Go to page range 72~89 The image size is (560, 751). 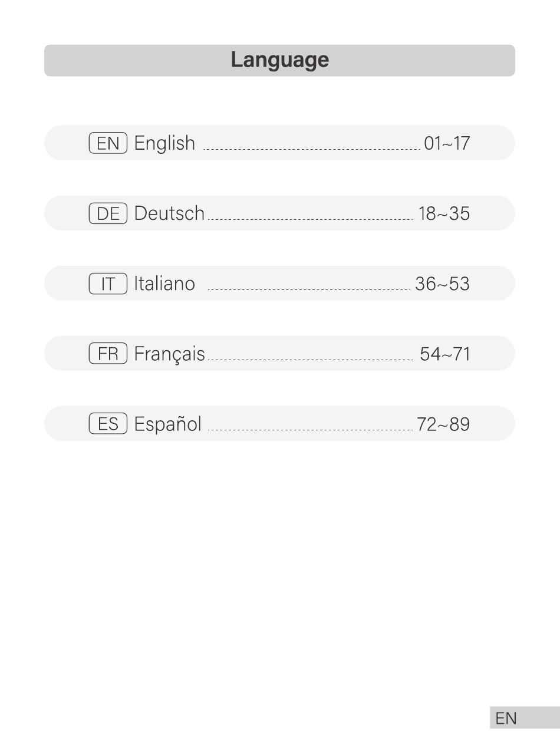tap(444, 424)
